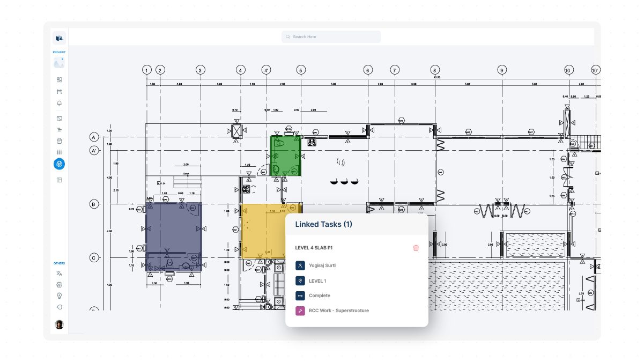Select the green highlighted room on the plan
The width and height of the screenshot is (644, 362).
[x=286, y=157]
